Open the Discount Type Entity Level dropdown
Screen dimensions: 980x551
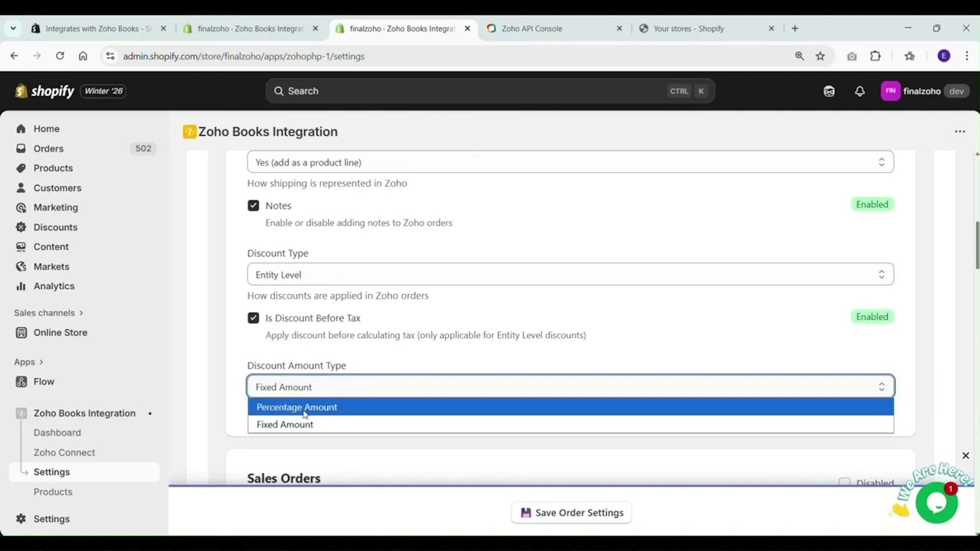[x=570, y=274]
